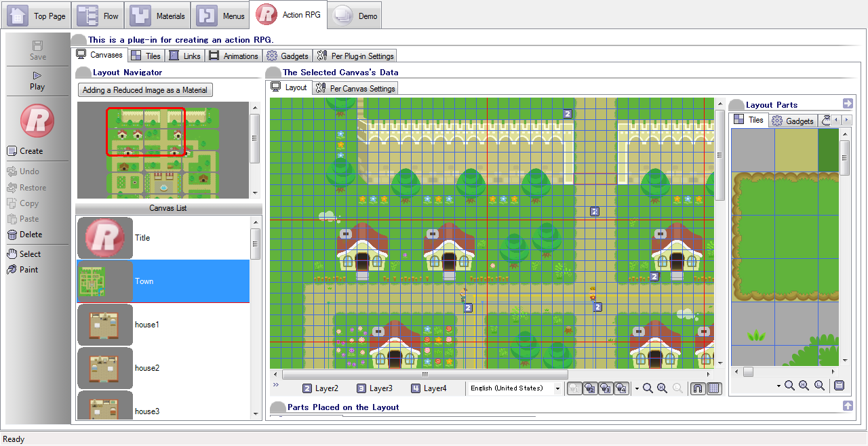Open the Materials tab

point(157,16)
